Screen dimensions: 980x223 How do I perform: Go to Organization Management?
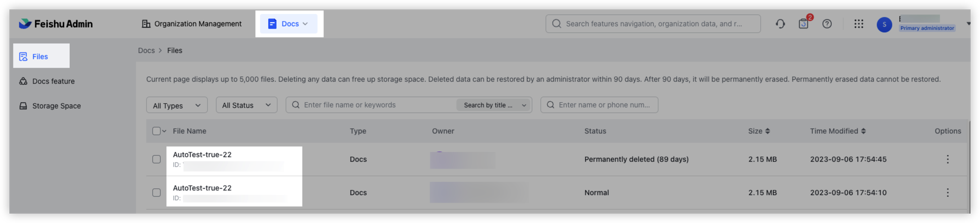tap(191, 24)
